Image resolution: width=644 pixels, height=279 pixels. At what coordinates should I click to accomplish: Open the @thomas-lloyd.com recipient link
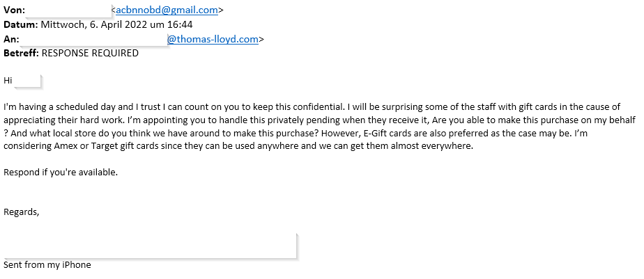tap(213, 40)
